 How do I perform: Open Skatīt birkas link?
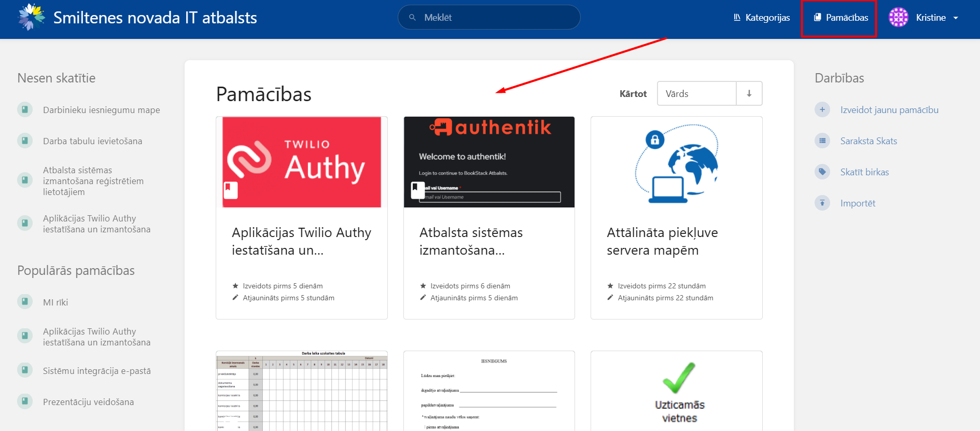864,172
